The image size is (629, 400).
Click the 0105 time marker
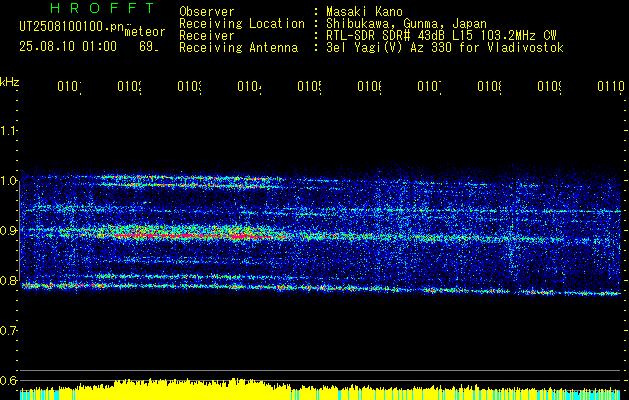click(x=309, y=87)
